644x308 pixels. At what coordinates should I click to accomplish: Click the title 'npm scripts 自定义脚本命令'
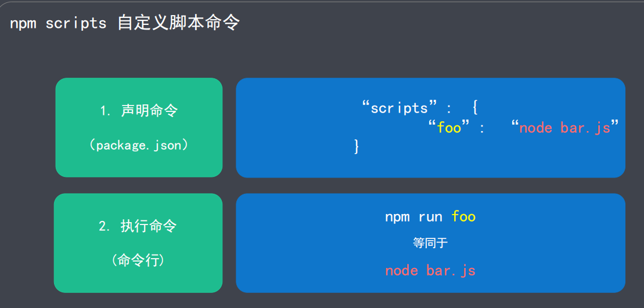[124, 23]
